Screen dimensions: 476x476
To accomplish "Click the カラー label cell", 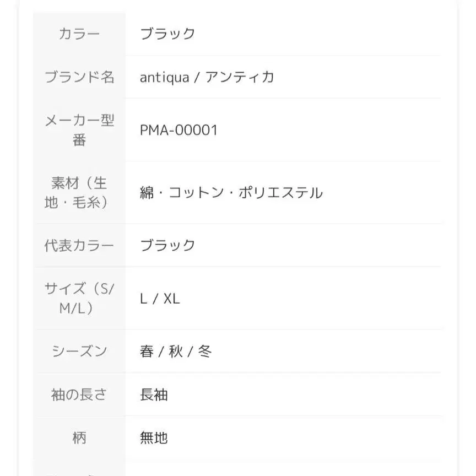I will click(x=79, y=34).
